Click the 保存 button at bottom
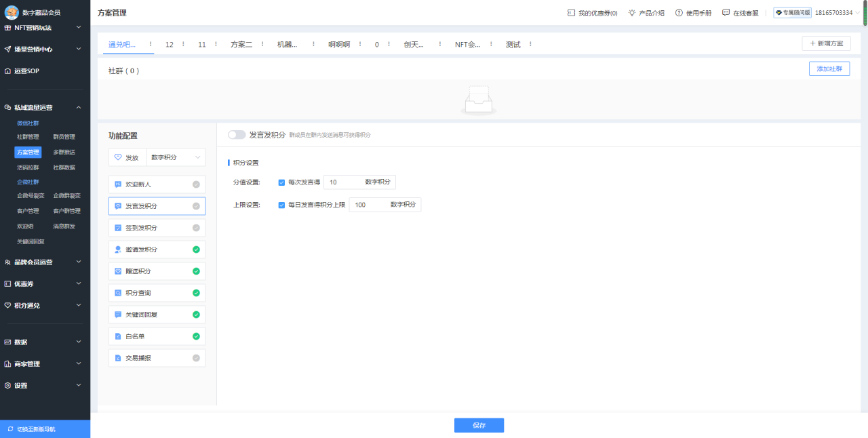Image resolution: width=868 pixels, height=438 pixels. point(479,425)
